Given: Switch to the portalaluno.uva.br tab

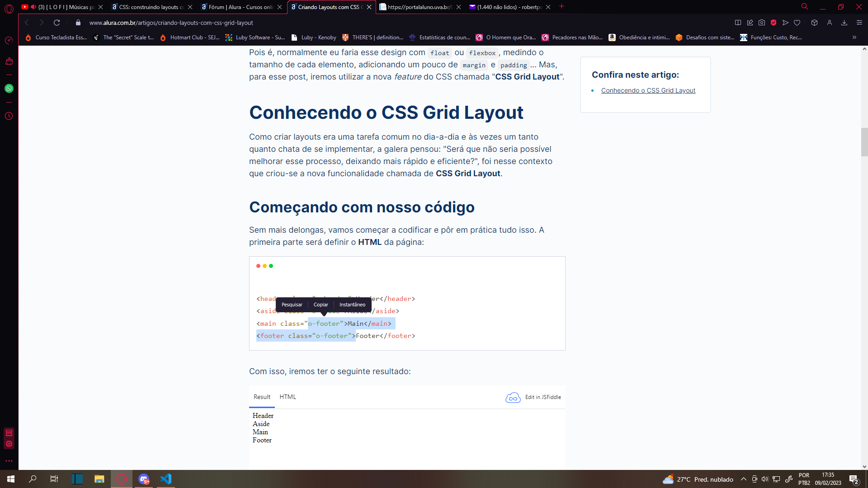Looking at the screenshot, I should [x=420, y=7].
